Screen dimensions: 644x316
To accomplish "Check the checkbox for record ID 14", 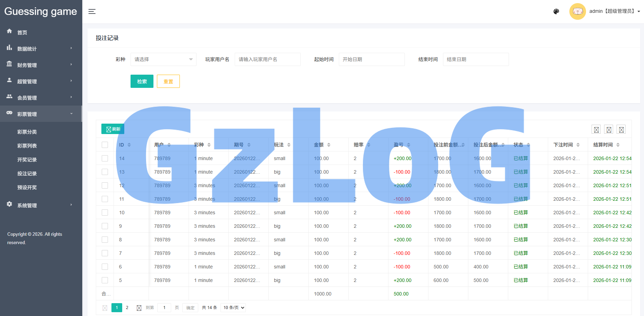I will [104, 158].
